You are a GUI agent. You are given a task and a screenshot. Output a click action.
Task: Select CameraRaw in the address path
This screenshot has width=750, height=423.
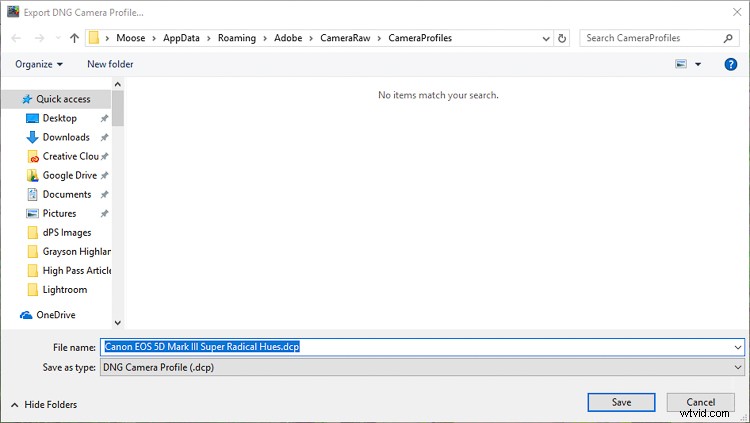pos(345,38)
